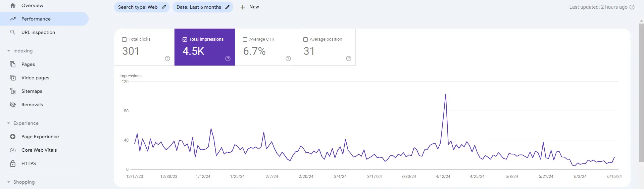Click the Page Experience plus-circle icon

(x=13, y=137)
